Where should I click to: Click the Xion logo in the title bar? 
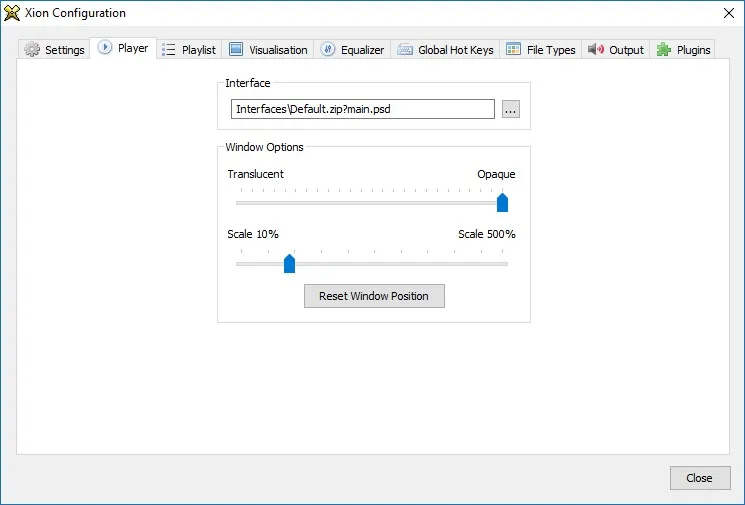coord(12,13)
